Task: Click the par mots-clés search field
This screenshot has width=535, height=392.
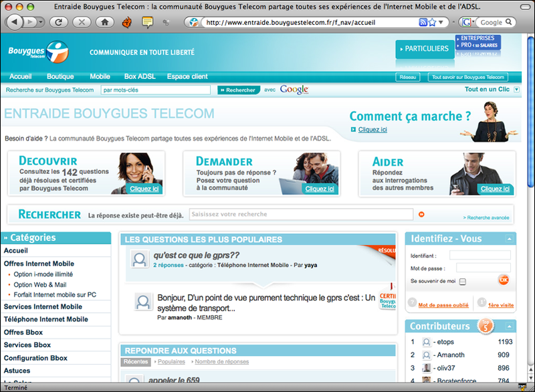Action: 156,90
